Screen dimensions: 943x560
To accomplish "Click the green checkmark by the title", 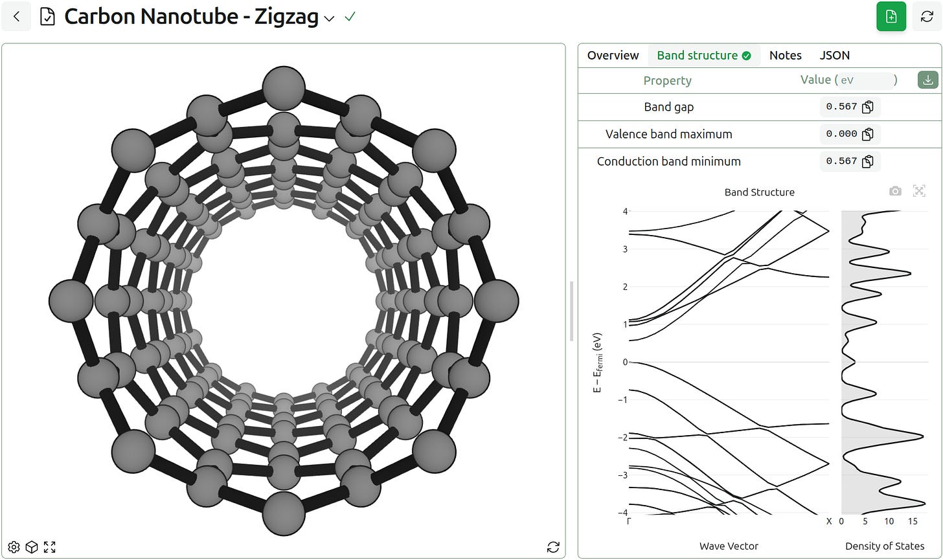I will coord(350,17).
